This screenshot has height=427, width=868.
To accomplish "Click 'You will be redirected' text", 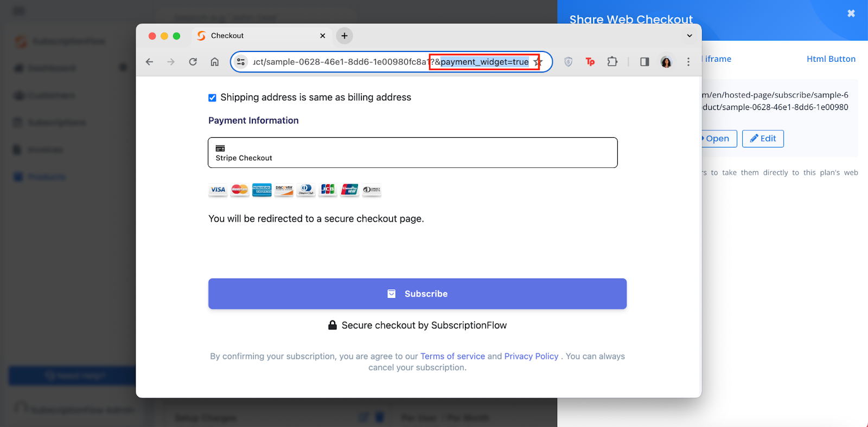I will point(316,219).
